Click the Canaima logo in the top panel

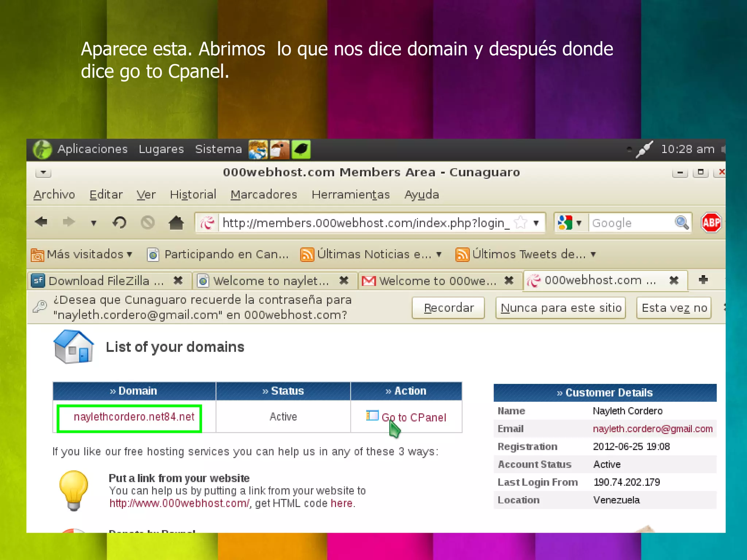(42, 149)
